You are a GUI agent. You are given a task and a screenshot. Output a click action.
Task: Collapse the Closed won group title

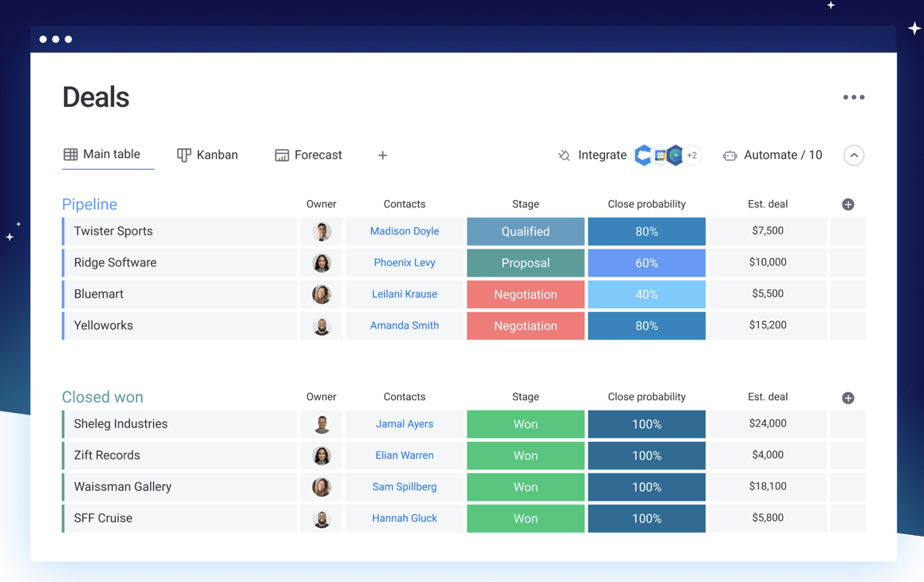(103, 397)
